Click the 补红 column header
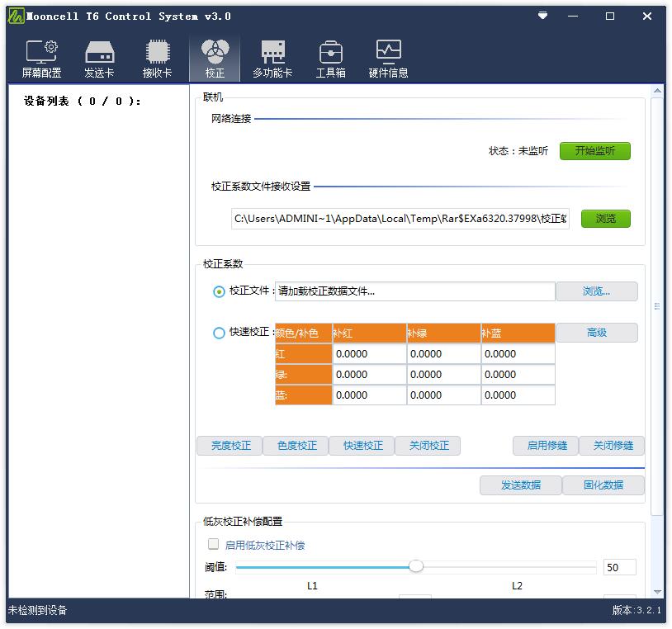The width and height of the screenshot is (672, 629). point(369,333)
